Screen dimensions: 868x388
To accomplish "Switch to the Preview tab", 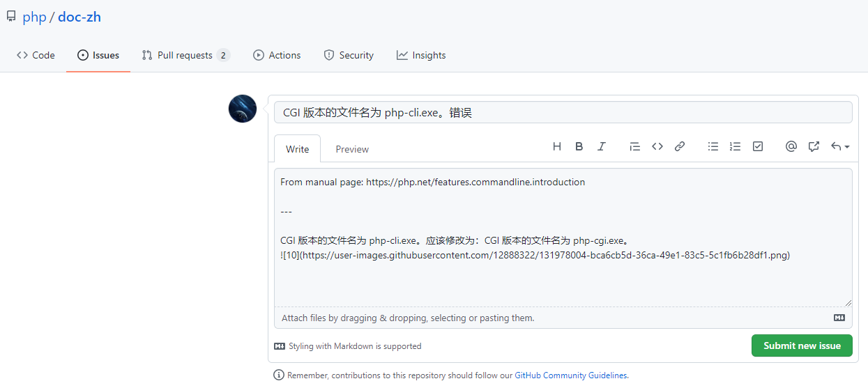I will tap(352, 149).
